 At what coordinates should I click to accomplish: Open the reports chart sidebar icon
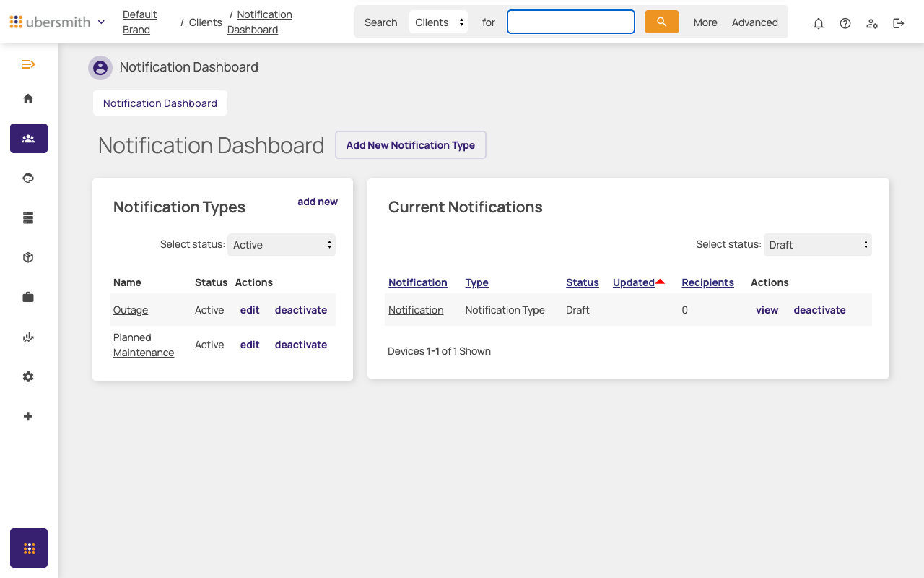pyautogui.click(x=28, y=337)
